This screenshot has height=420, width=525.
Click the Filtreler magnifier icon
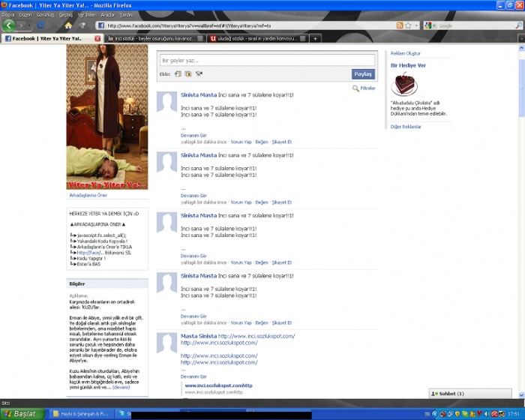(x=355, y=88)
